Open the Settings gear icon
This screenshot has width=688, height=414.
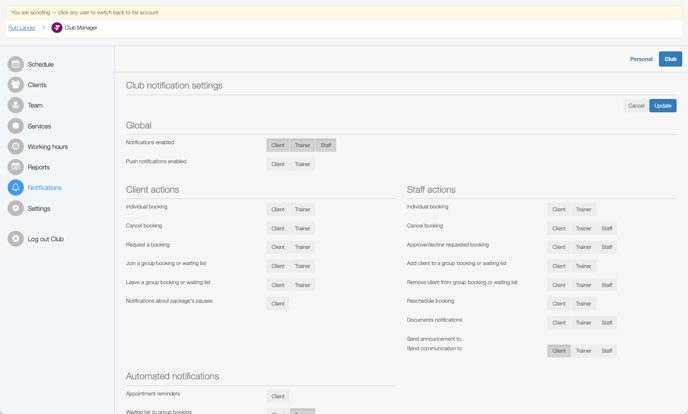16,208
